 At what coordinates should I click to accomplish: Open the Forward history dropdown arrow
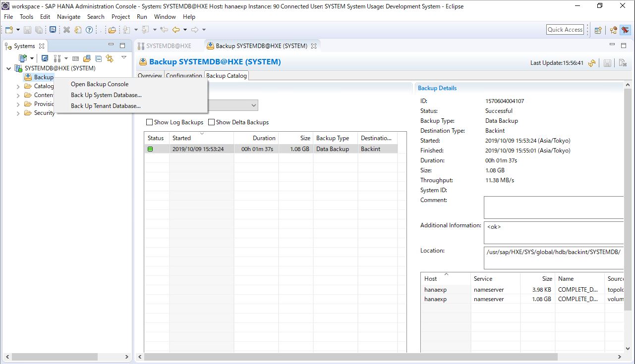click(x=204, y=30)
